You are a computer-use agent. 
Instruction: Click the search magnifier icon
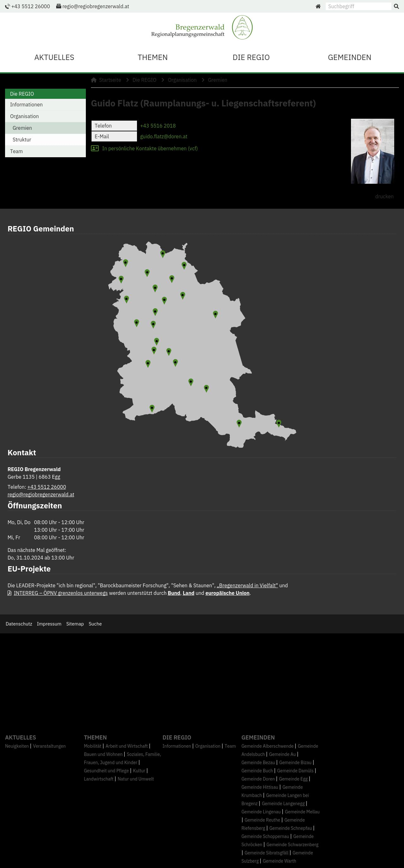[396, 6]
